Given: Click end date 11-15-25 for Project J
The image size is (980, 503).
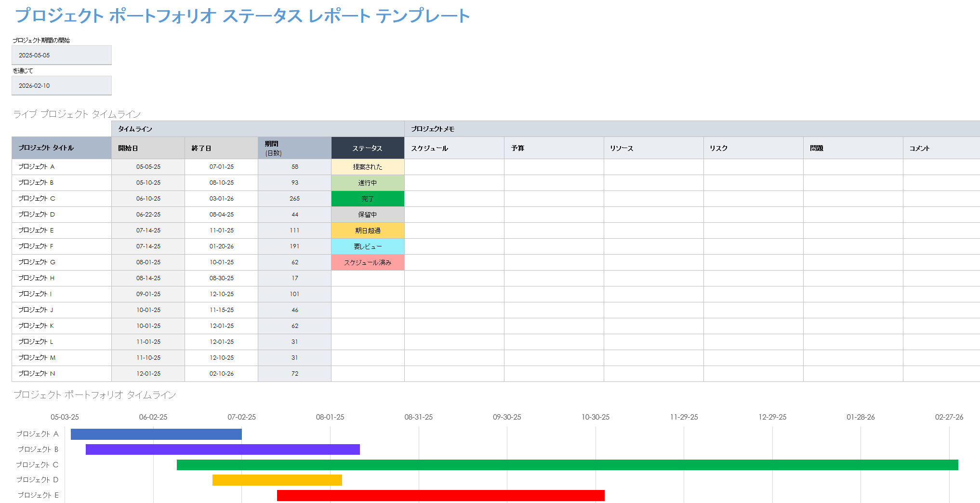Looking at the screenshot, I should 222,310.
